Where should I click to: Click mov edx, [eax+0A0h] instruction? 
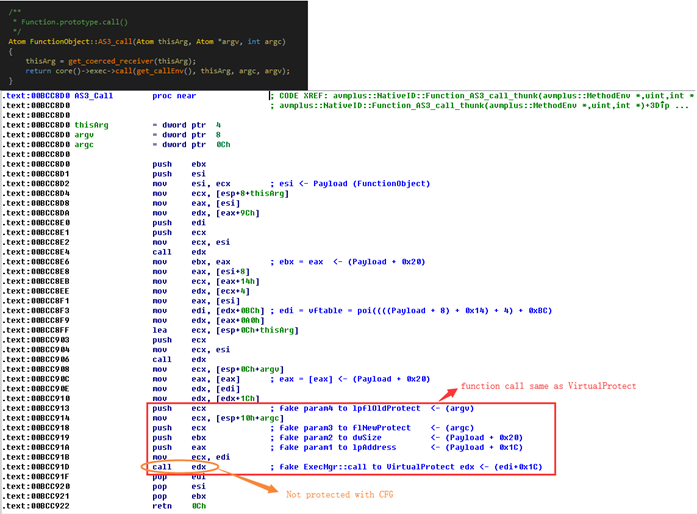pyautogui.click(x=208, y=321)
